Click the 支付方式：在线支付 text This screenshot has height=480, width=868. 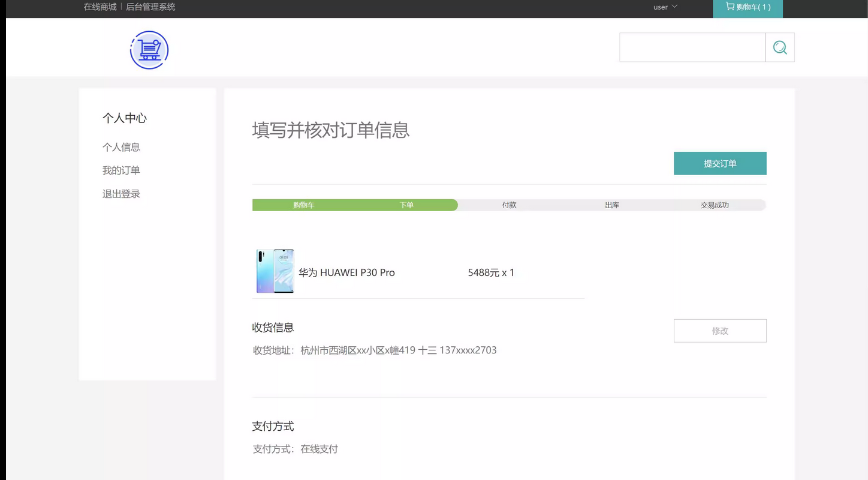(296, 449)
